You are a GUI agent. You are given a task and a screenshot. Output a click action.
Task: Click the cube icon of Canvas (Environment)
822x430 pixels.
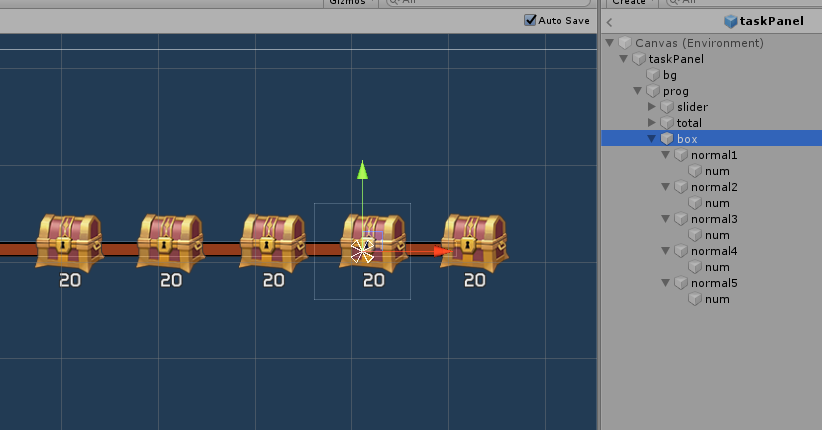tap(625, 43)
